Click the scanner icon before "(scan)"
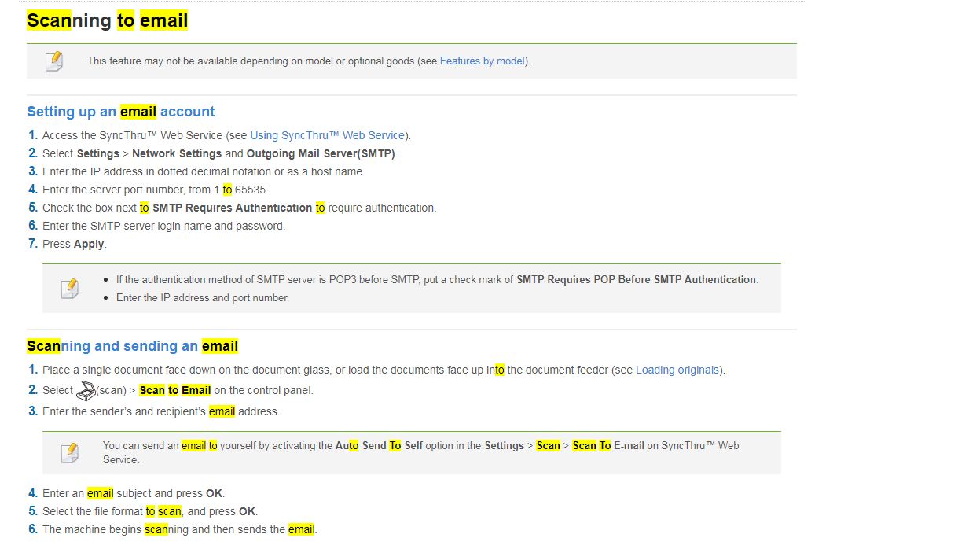This screenshot has width=980, height=549. click(x=86, y=390)
